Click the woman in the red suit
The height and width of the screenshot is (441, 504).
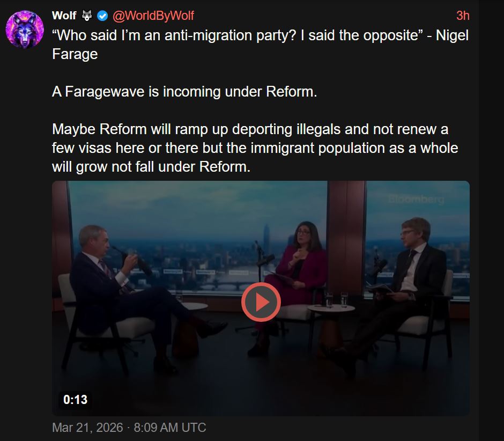tap(290, 283)
